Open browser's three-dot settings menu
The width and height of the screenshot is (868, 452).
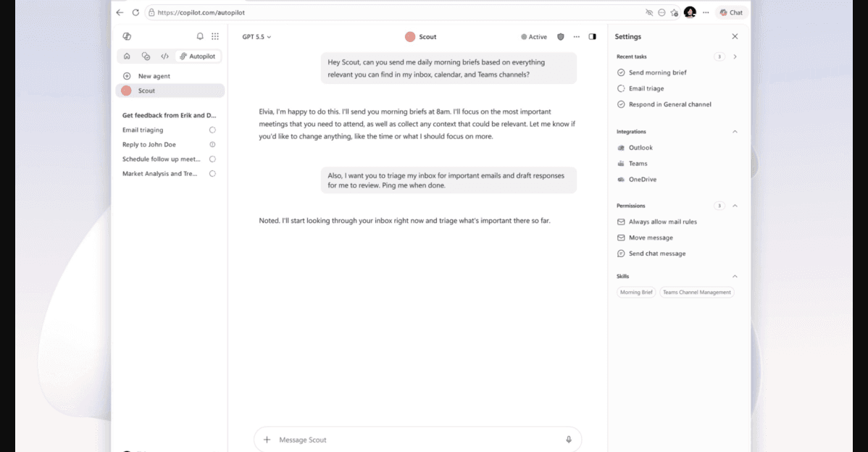click(x=706, y=12)
